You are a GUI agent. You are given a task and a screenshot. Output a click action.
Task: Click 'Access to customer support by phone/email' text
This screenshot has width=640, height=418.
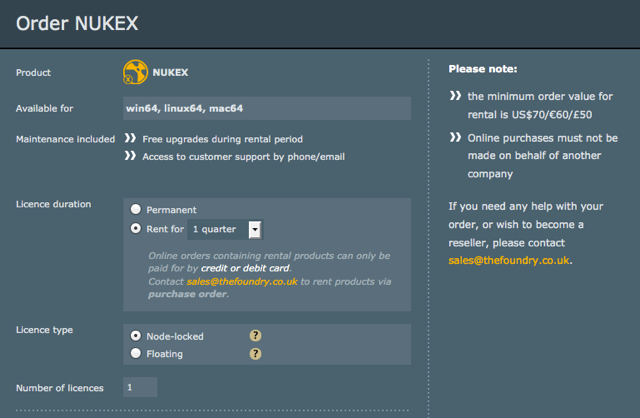(x=244, y=157)
